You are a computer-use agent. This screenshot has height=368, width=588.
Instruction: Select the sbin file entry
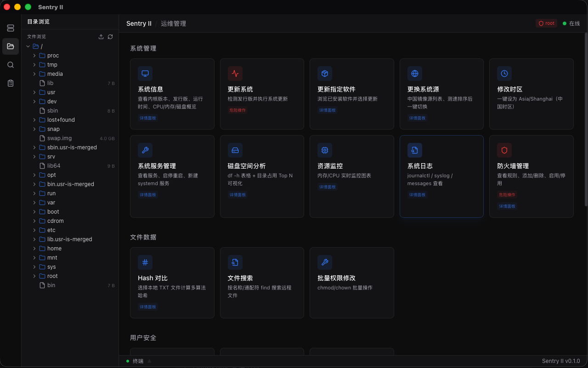(70, 111)
